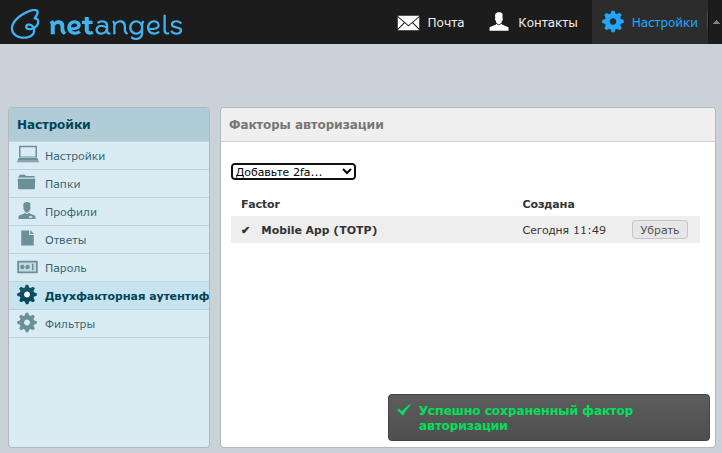Expand the Добавьте 2fa dropdown
Viewport: 722px width, 453px height.
click(293, 172)
